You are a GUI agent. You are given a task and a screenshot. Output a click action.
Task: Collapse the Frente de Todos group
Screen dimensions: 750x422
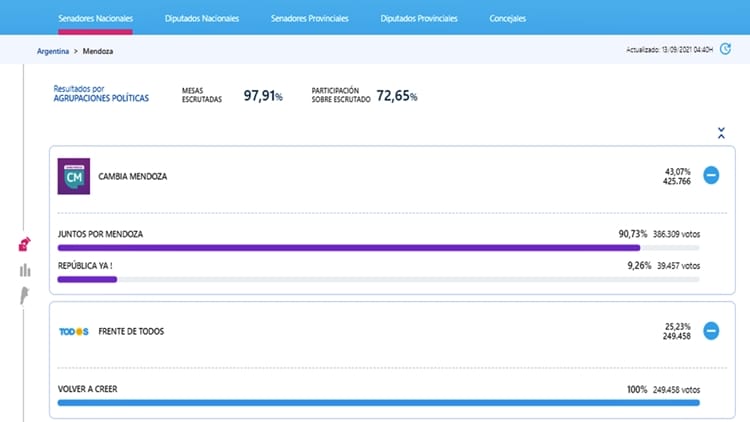tap(711, 331)
